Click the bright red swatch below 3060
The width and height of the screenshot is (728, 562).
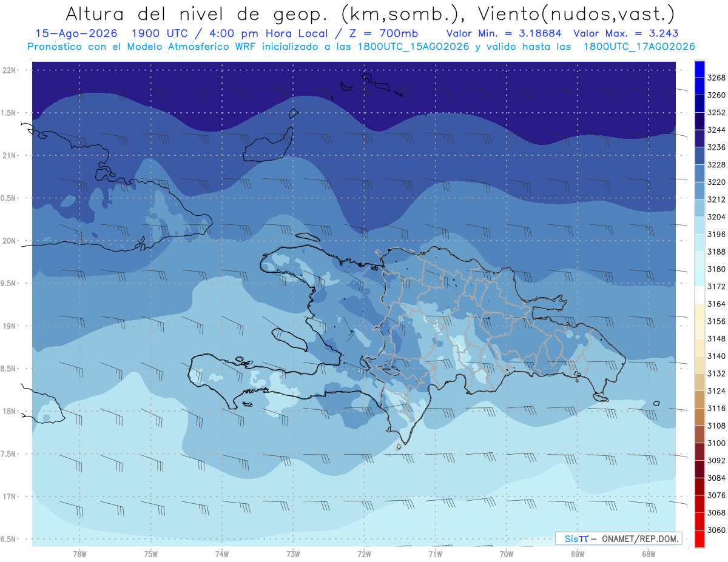pos(699,538)
